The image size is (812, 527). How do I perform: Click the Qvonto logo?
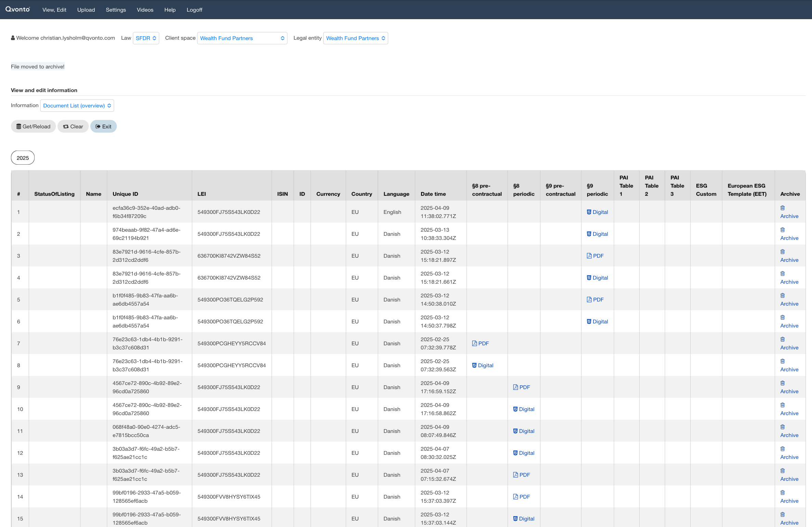coord(18,9)
